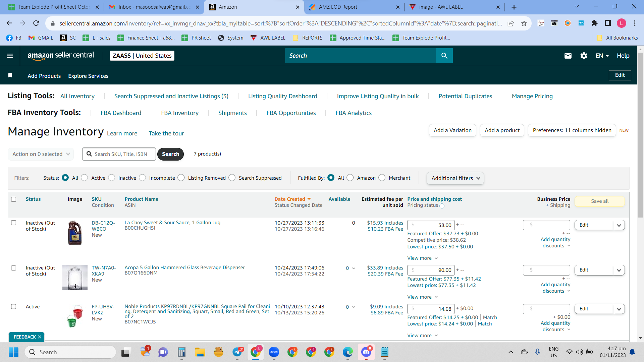Open Chrome three-dot menu
The width and height of the screenshot is (644, 362).
[x=635, y=23]
